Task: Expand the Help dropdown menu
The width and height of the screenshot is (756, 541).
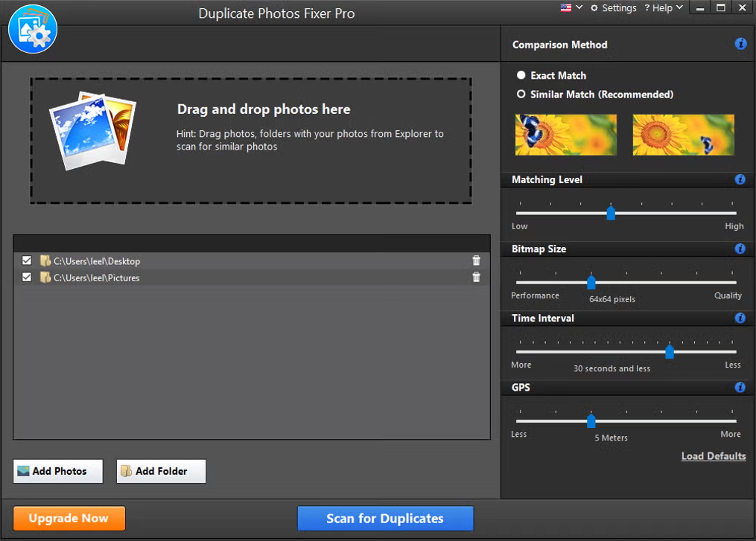Action: pyautogui.click(x=667, y=8)
